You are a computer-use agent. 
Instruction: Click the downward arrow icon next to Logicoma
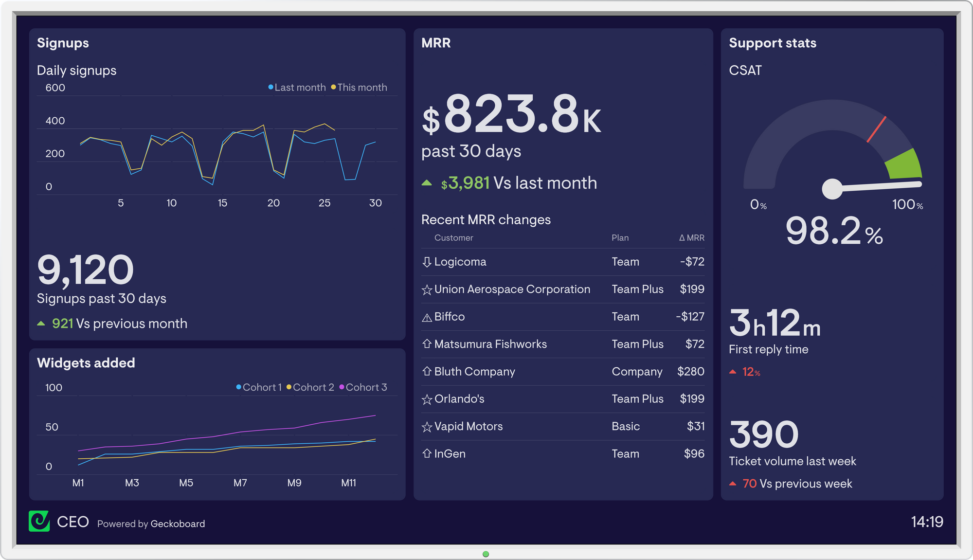(x=425, y=261)
